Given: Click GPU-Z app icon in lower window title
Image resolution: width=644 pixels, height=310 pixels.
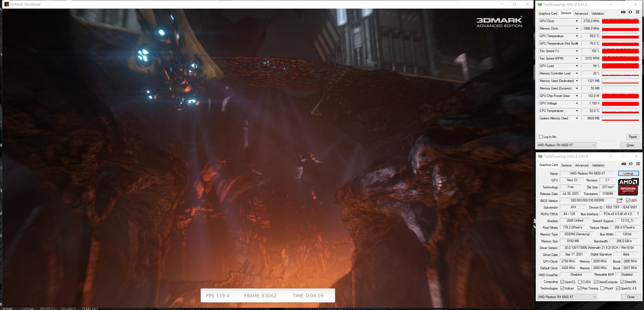Looking at the screenshot, I should coord(540,156).
